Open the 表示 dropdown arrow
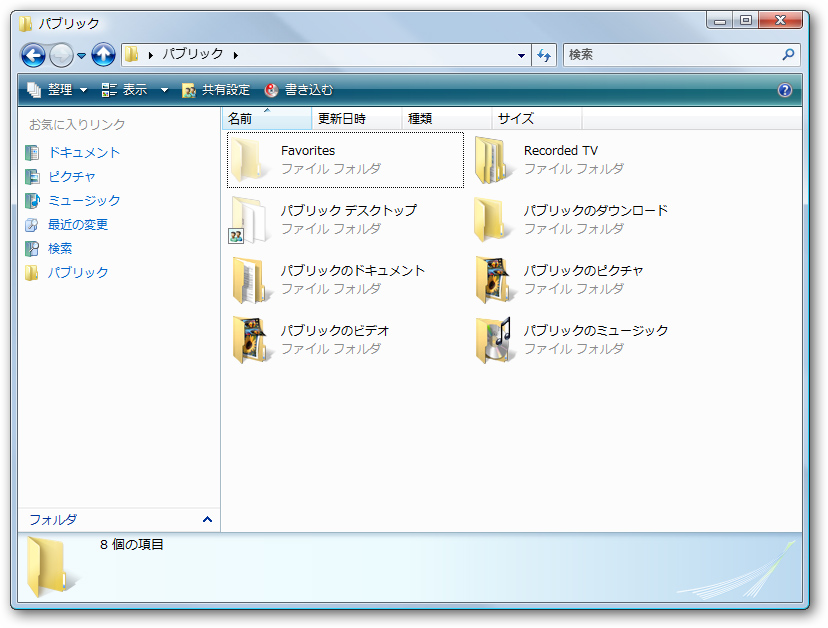 click(x=165, y=90)
